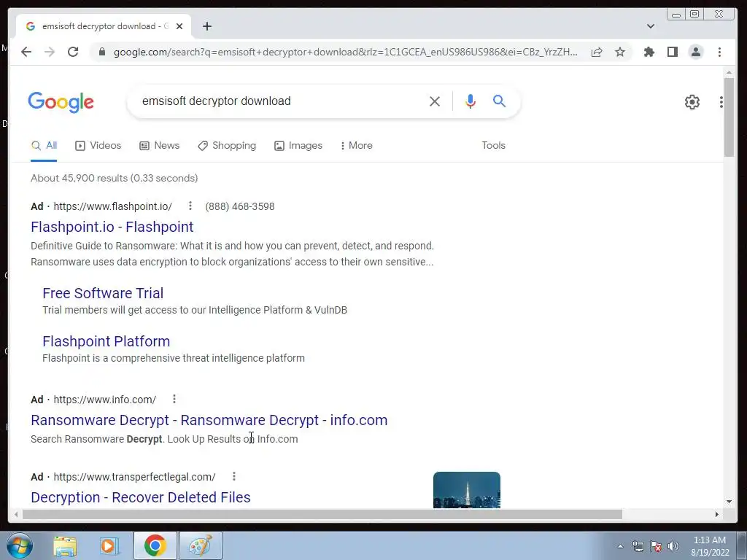Click the About 45,900 results text
747x560 pixels.
[x=115, y=178]
